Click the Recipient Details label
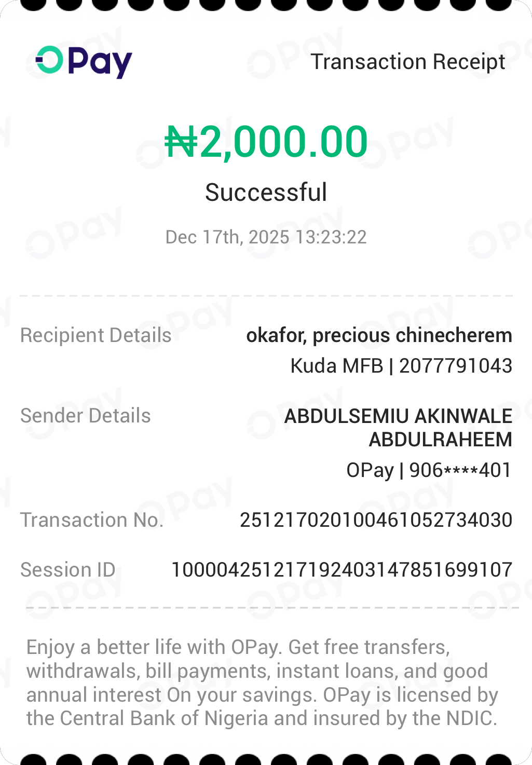The image size is (532, 765). point(96,335)
